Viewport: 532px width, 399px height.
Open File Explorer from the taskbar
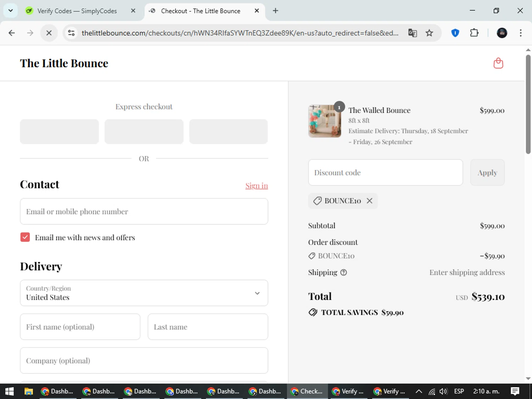coord(28,391)
